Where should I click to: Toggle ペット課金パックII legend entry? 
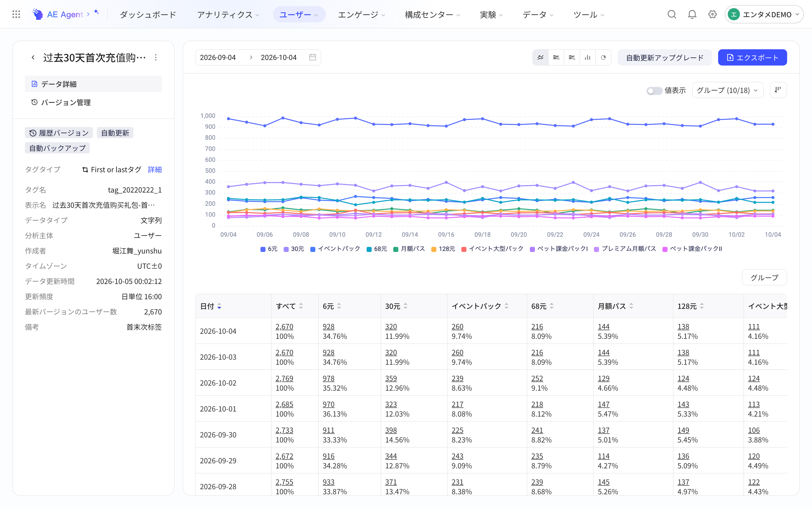coord(692,249)
